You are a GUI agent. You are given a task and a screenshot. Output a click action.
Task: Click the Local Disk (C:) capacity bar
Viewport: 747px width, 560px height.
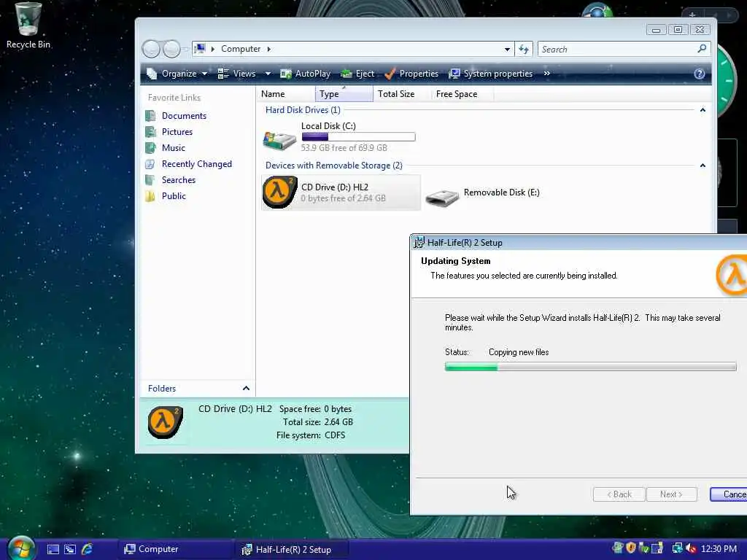pyautogui.click(x=358, y=137)
